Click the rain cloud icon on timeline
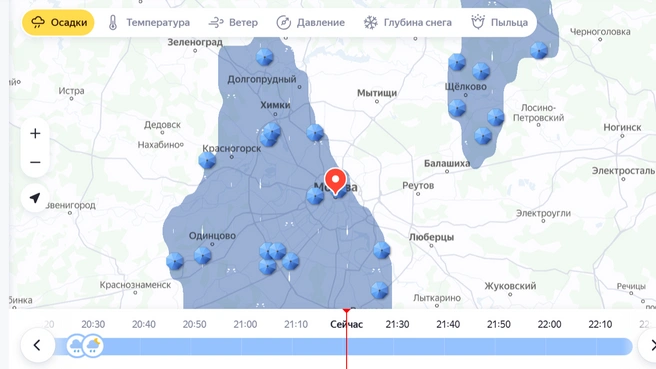This screenshot has height=369, width=656. 76,346
